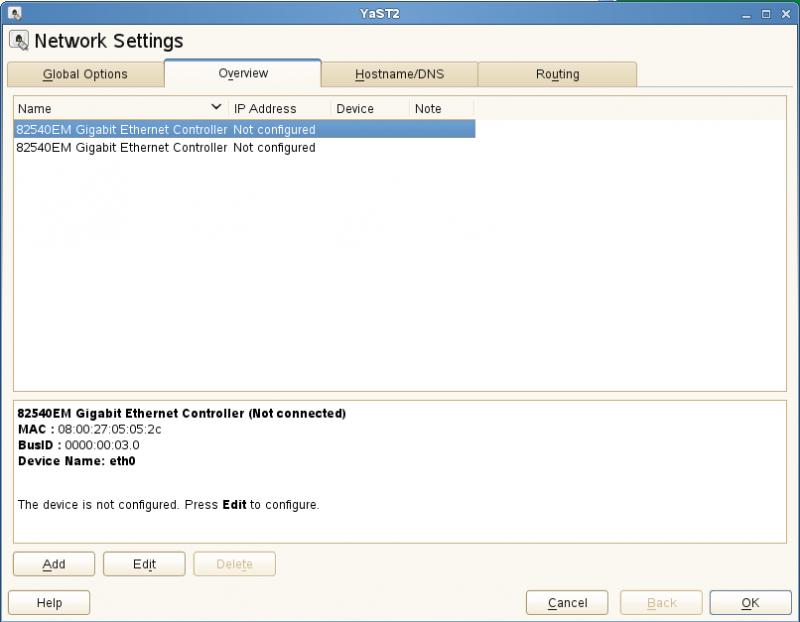The image size is (800, 622).
Task: Open Help for Network Settings
Action: click(48, 602)
